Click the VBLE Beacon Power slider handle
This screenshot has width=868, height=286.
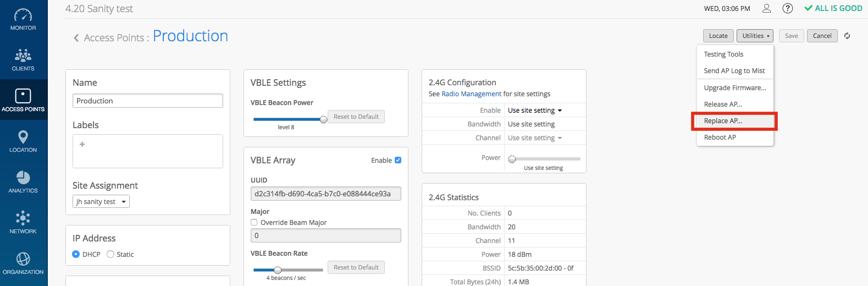(323, 119)
